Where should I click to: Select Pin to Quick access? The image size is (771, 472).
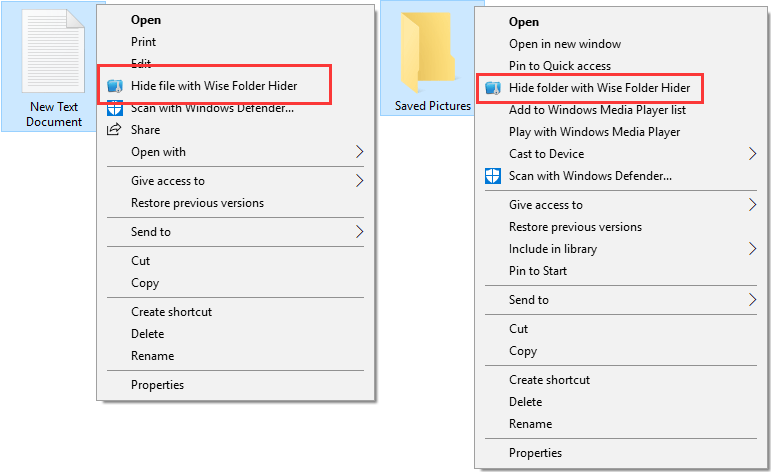tap(560, 66)
